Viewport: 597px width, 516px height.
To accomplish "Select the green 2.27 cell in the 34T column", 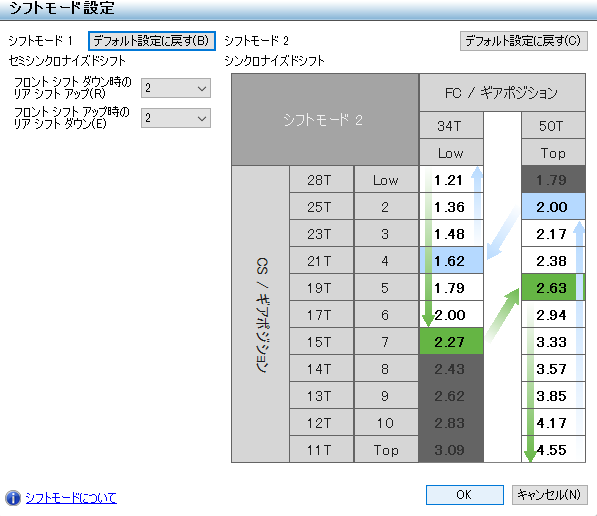I will coord(451,342).
